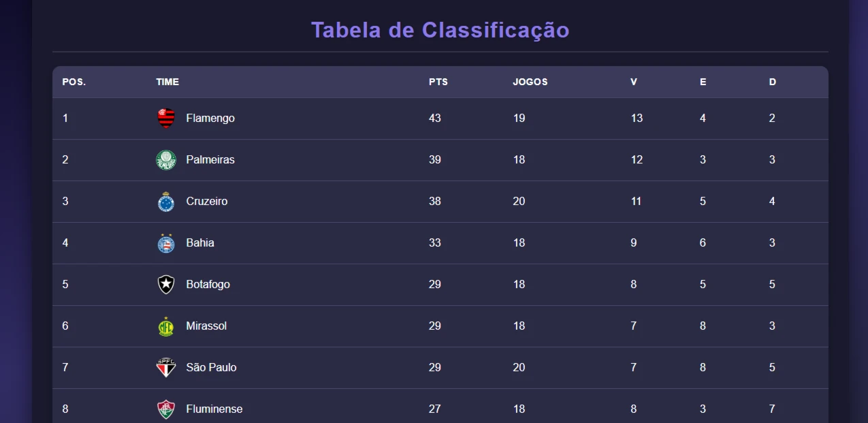This screenshot has width=868, height=423.
Task: Select the PTS column header
Action: coord(438,82)
